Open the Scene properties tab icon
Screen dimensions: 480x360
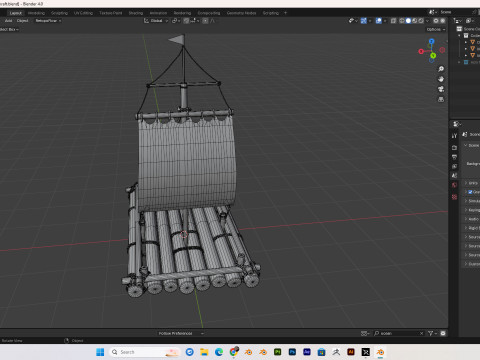click(x=454, y=176)
